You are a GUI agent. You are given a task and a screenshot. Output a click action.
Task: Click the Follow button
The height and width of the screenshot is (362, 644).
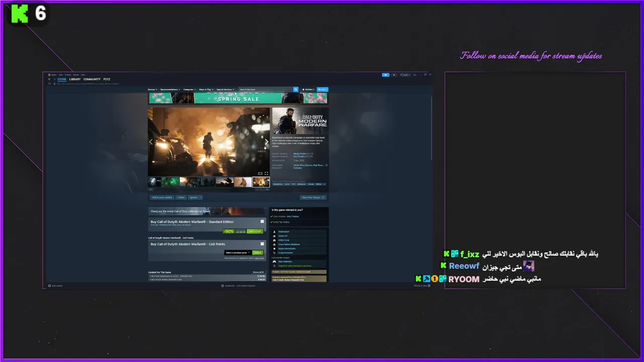(x=181, y=197)
